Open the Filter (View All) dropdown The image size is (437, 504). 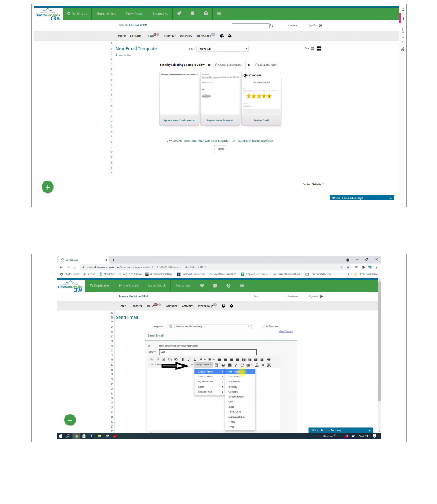click(x=222, y=49)
